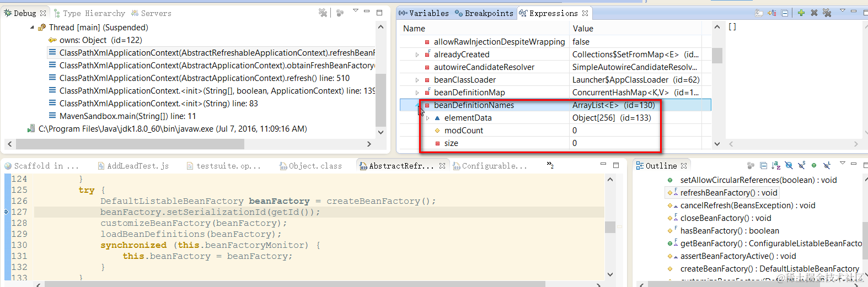Toggle Hide Local Types in Outline view
868x287 pixels.
[x=827, y=165]
